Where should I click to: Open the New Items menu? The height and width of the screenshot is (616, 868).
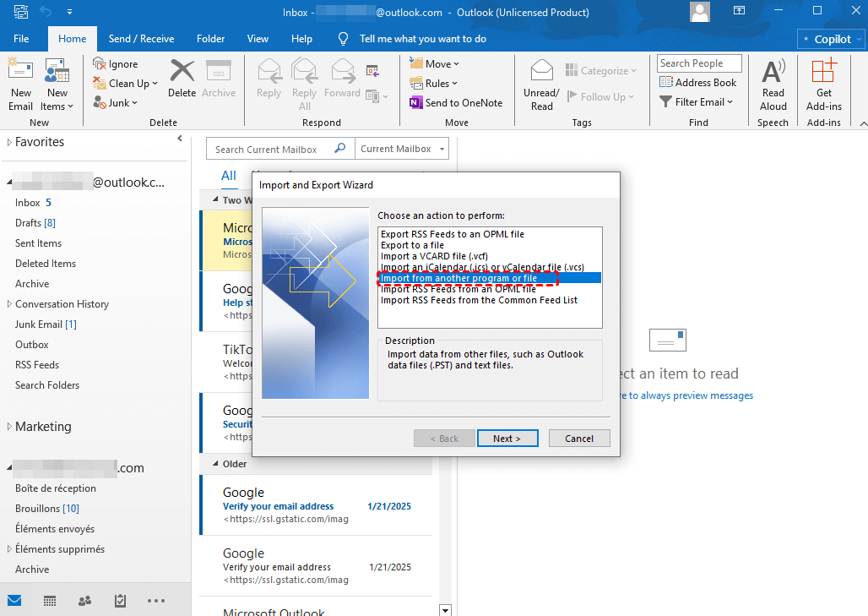click(57, 84)
